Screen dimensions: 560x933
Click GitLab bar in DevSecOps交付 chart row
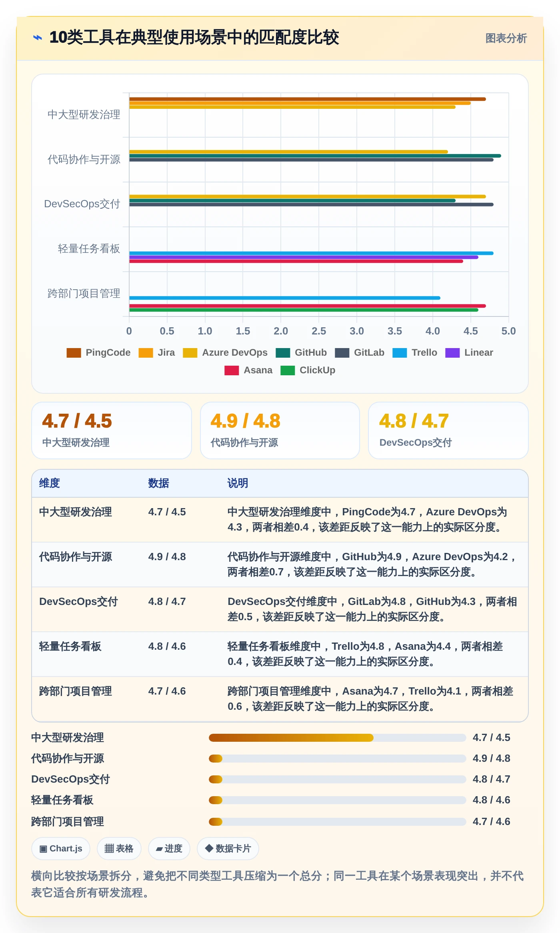click(311, 205)
